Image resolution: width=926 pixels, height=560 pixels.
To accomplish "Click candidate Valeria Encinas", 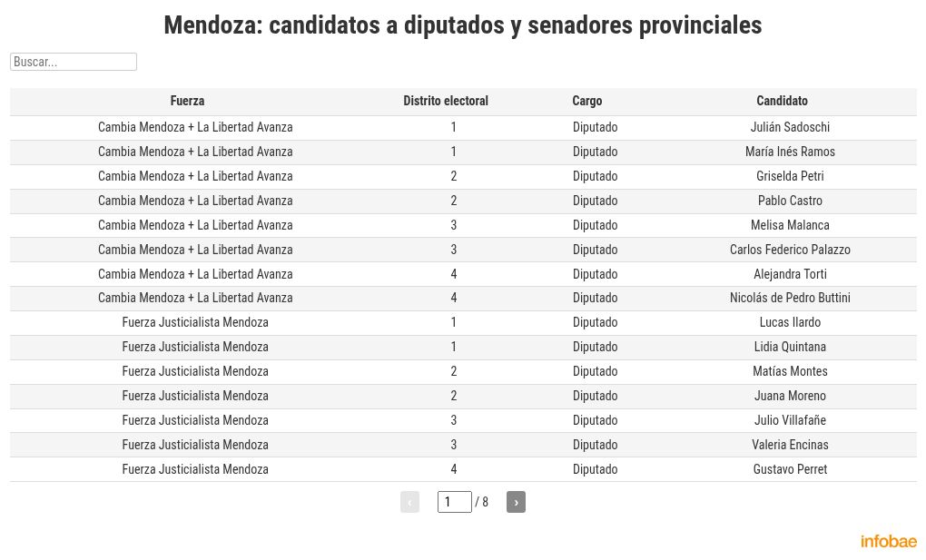I will 790,445.
